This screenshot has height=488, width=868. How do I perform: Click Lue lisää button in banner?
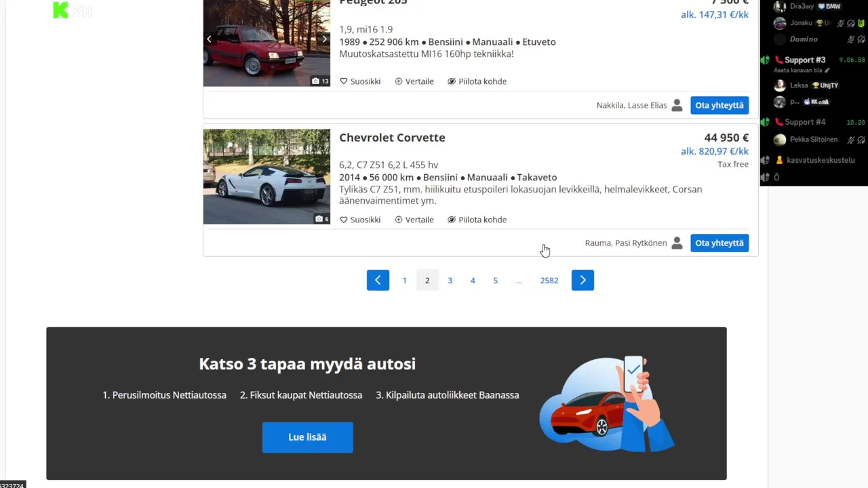tap(307, 437)
